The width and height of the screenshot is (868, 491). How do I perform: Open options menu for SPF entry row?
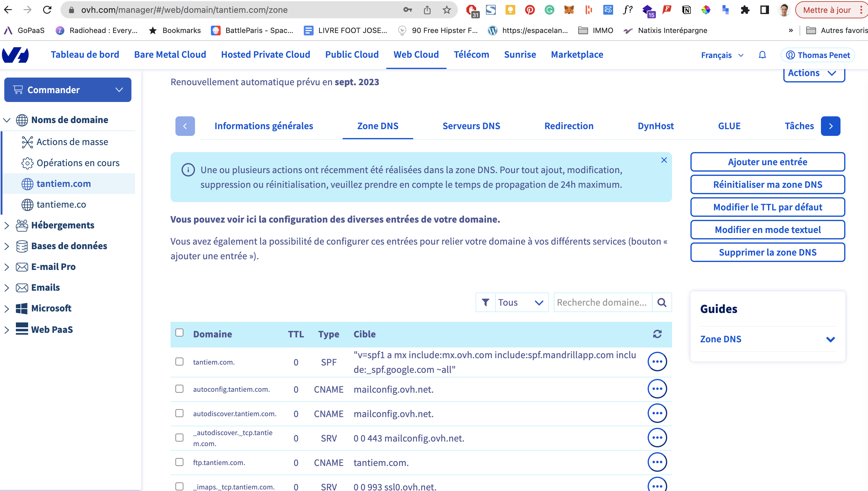tap(657, 362)
